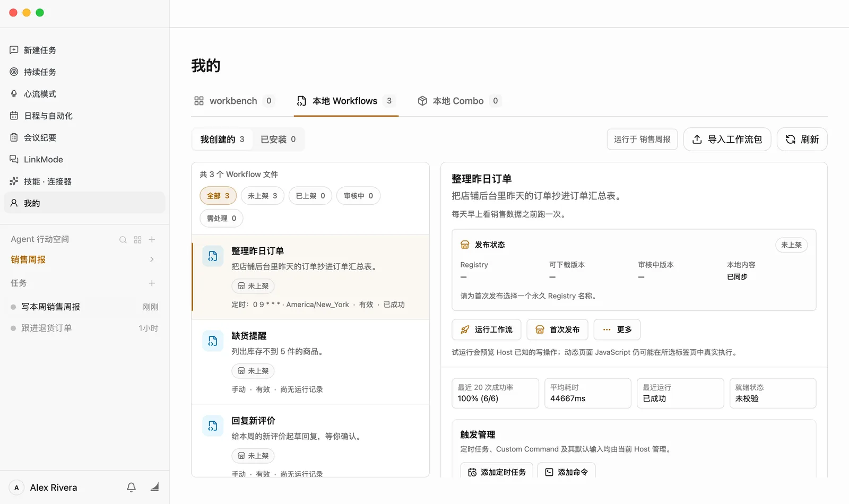
Task: Switch to 已安装 0 segment
Action: (x=278, y=139)
